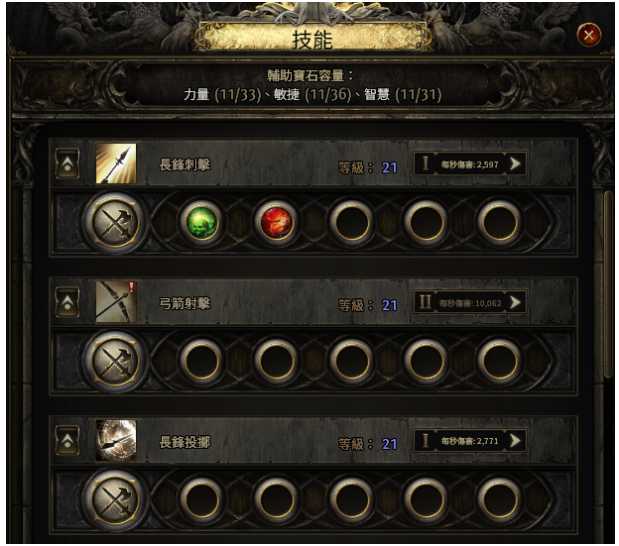Screen dimensions: 619x546
Task: Select the green support gem in 長鋒刺擊
Action: [x=201, y=222]
